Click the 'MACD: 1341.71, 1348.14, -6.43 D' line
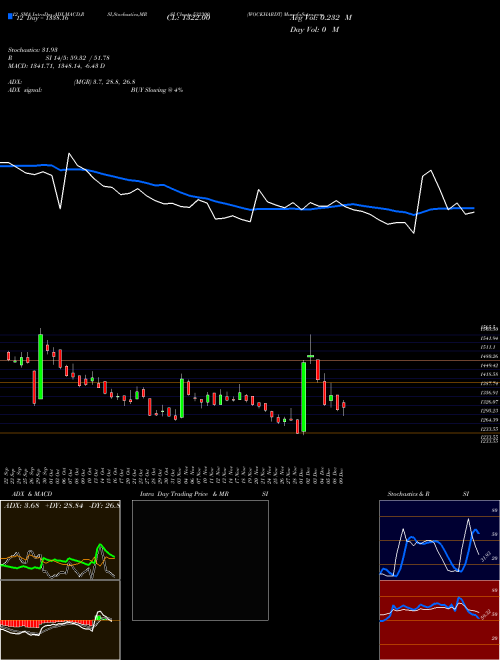The height and width of the screenshot is (660, 500). coord(56,66)
